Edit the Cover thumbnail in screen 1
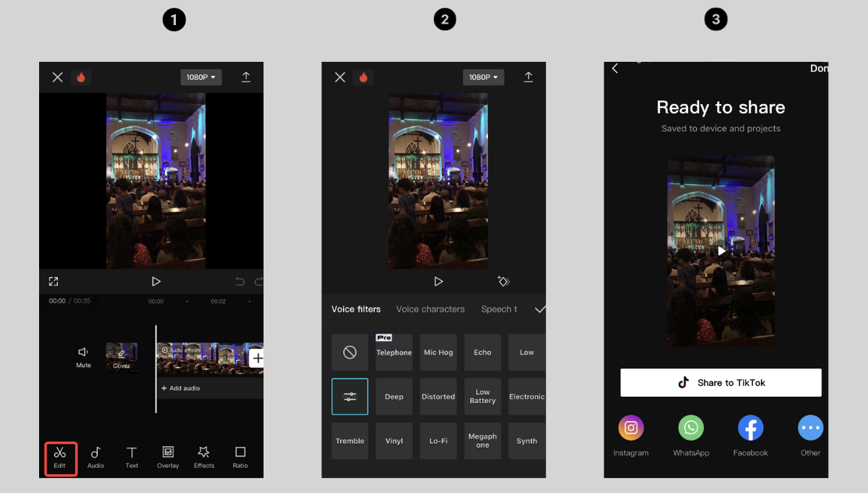 122,358
